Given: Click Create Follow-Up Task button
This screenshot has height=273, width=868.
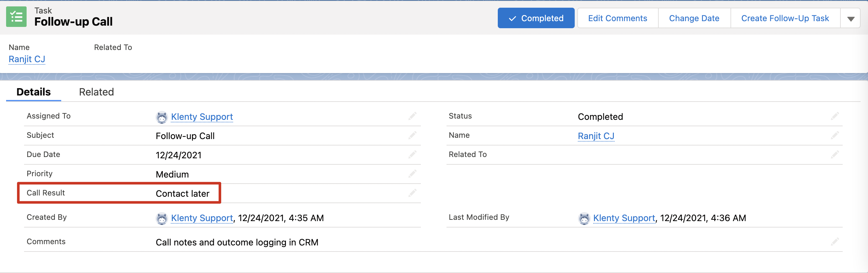Looking at the screenshot, I should point(785,18).
